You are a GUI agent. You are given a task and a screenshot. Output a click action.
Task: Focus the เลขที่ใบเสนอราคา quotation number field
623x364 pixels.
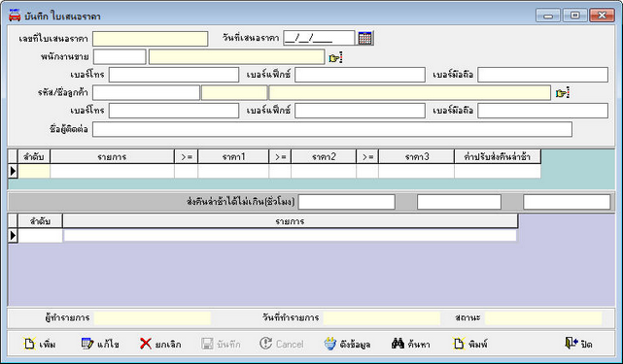click(151, 39)
